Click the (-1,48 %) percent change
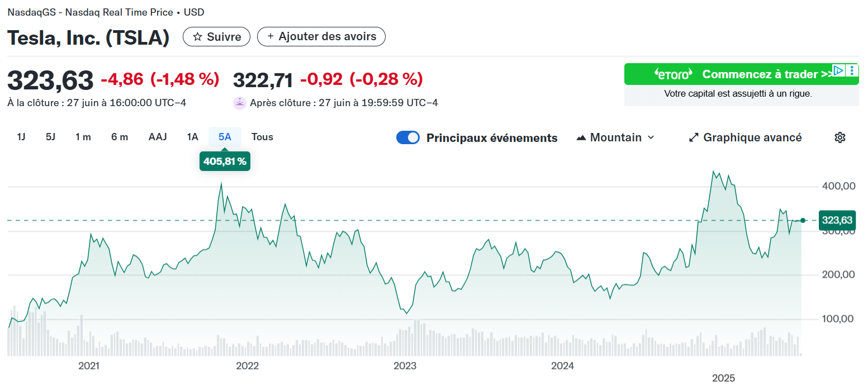 [x=184, y=79]
